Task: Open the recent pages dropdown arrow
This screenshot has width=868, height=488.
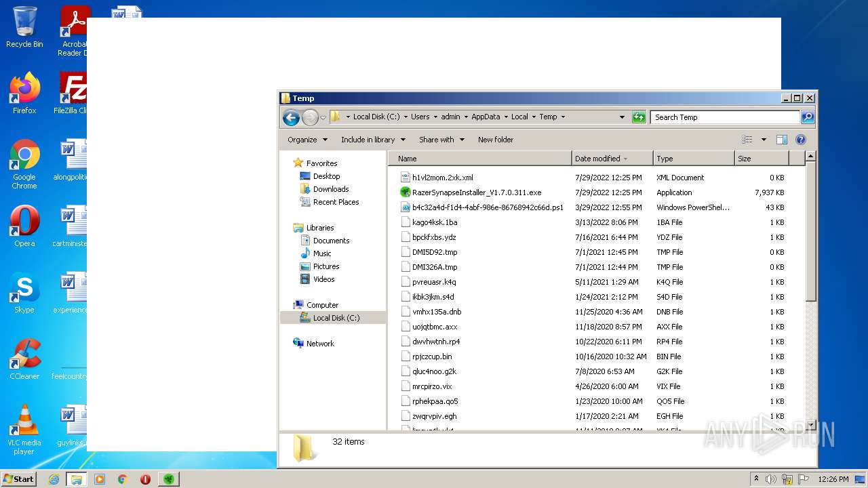Action: click(323, 117)
